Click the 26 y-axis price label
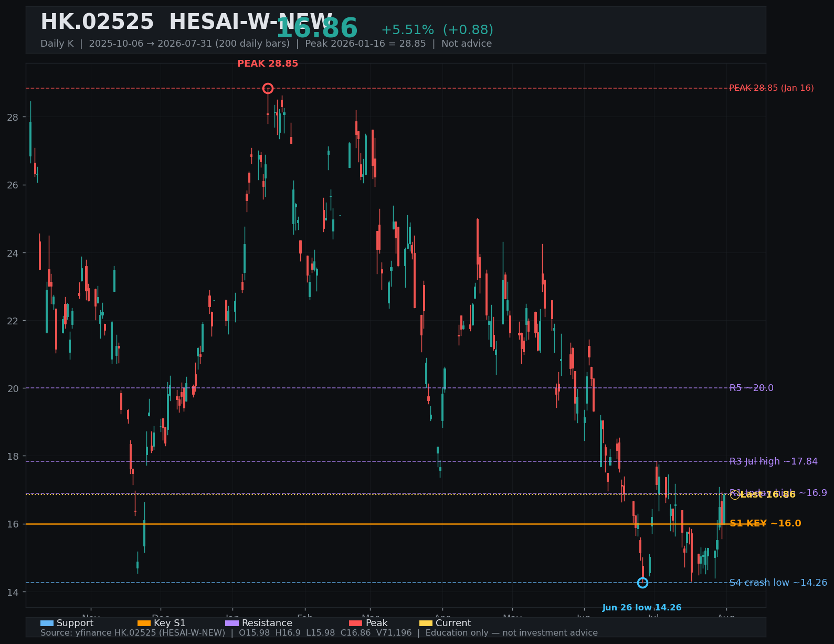Screen dimensions: 834x644 tap(13, 185)
